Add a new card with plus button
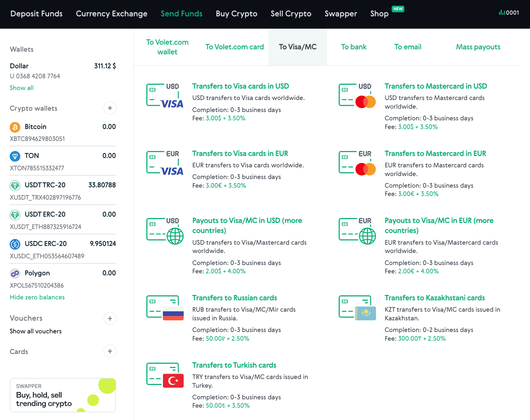This screenshot has width=530, height=420. (110, 351)
